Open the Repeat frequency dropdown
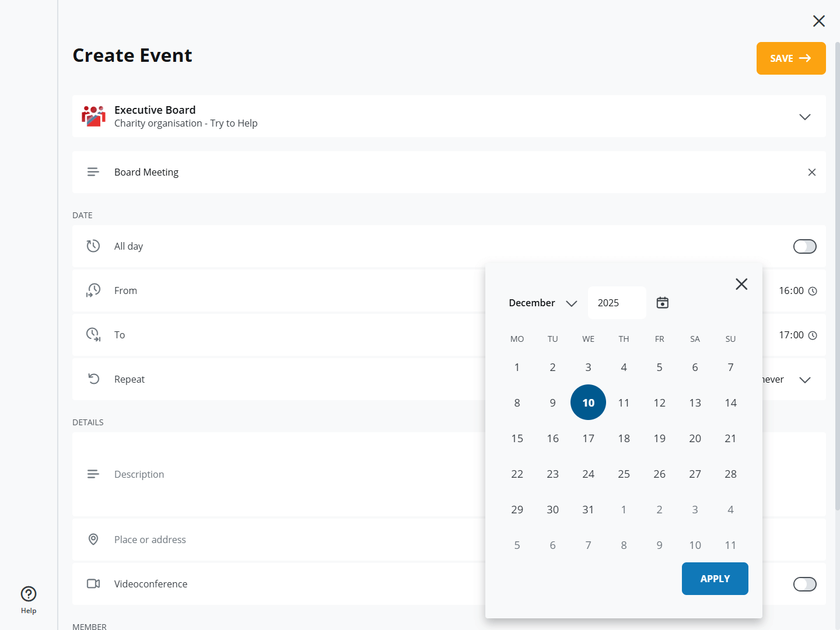The image size is (840, 630). pyautogui.click(x=804, y=380)
